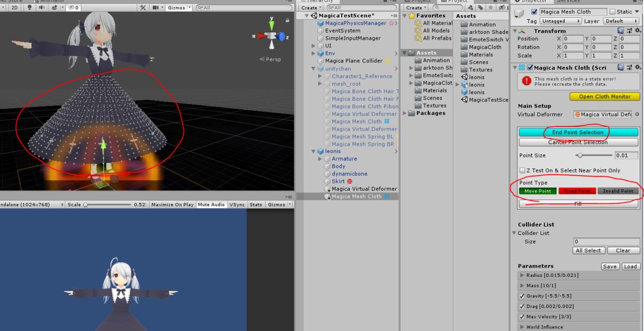Select the green Move Point type
This screenshot has width=644, height=331.
[538, 191]
